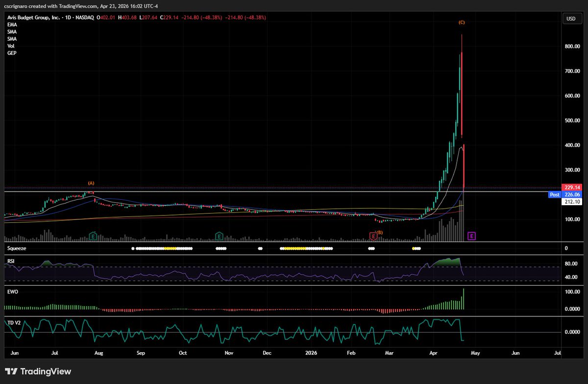588x384 pixels.
Task: Select the EMA indicator label
Action: click(11, 24)
